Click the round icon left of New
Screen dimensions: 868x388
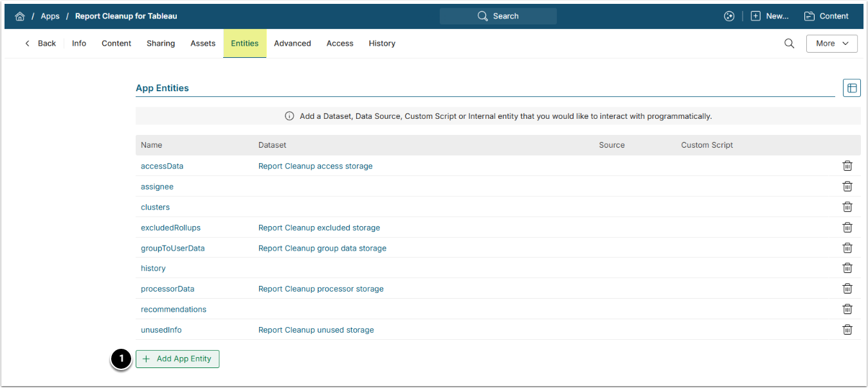(x=729, y=16)
